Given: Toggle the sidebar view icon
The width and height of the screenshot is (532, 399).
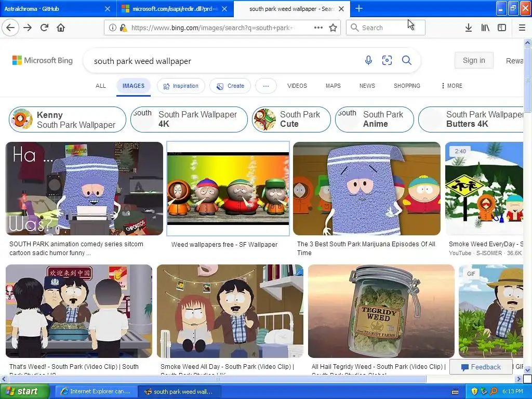Looking at the screenshot, I should [x=502, y=28].
